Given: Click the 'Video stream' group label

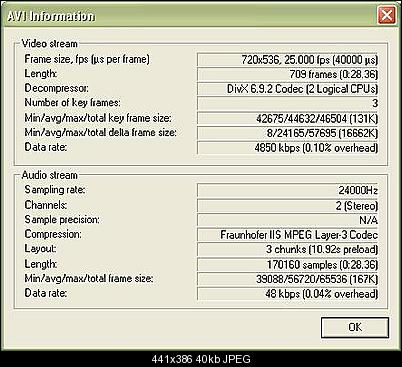Looking at the screenshot, I should pos(49,44).
